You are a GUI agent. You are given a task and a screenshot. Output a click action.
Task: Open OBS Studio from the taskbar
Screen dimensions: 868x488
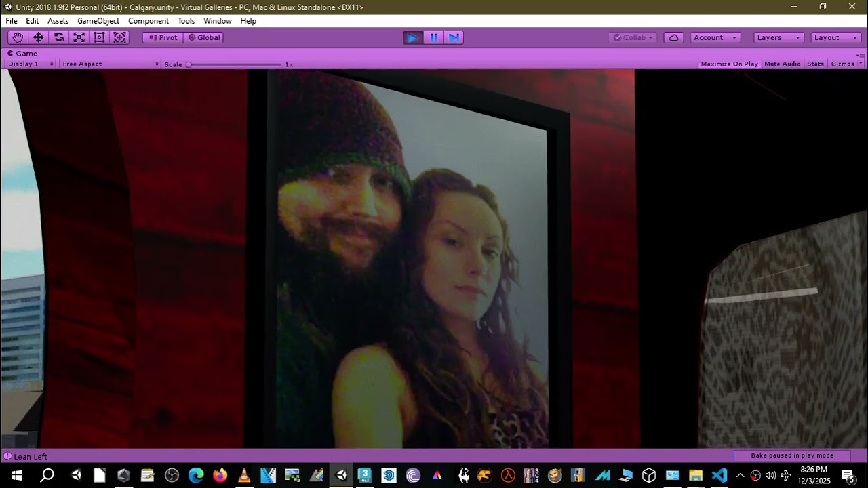pyautogui.click(x=172, y=476)
